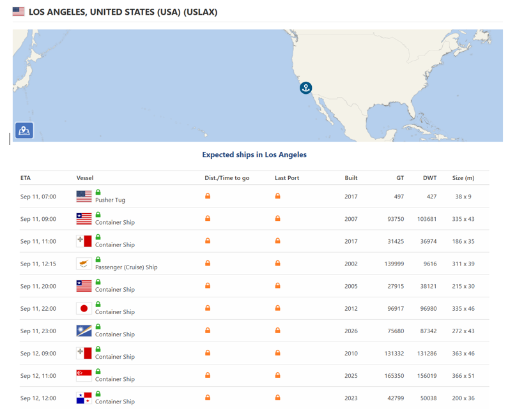The width and height of the screenshot is (524, 420).
Task: Click the ETA column header
Action: (x=26, y=178)
